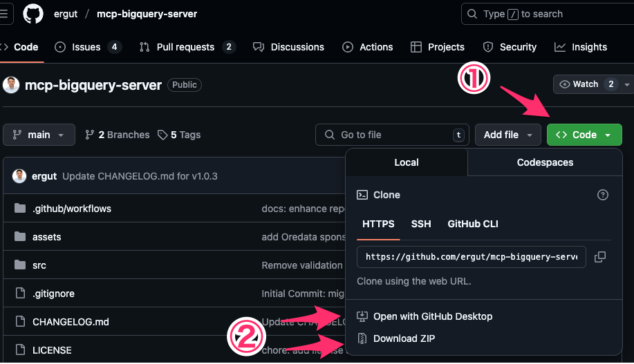634x364 pixels.
Task: Switch to the Codespaces tab
Action: tap(545, 162)
